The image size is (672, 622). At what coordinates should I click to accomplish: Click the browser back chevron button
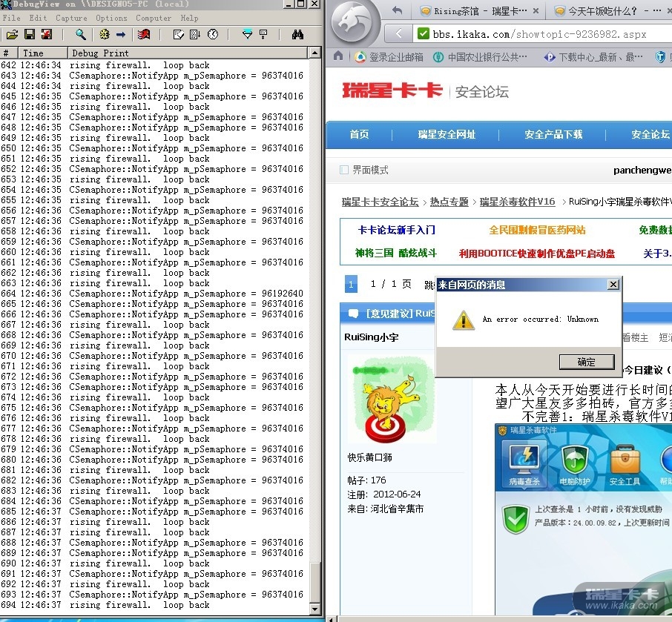pyautogui.click(x=398, y=33)
